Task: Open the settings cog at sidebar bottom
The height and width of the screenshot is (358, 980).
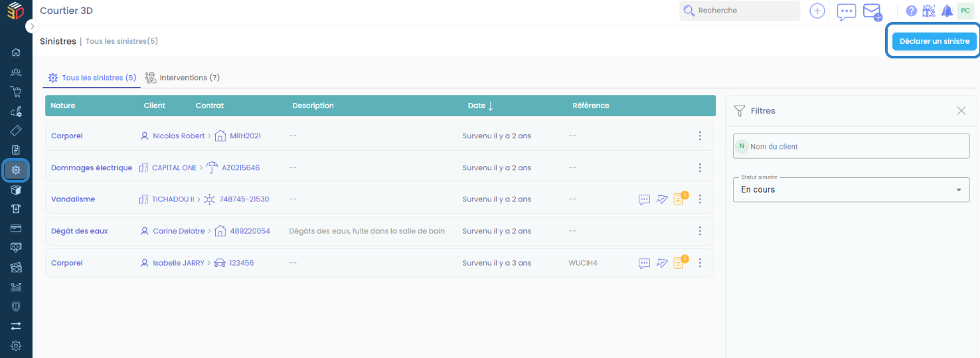Action: [16, 345]
